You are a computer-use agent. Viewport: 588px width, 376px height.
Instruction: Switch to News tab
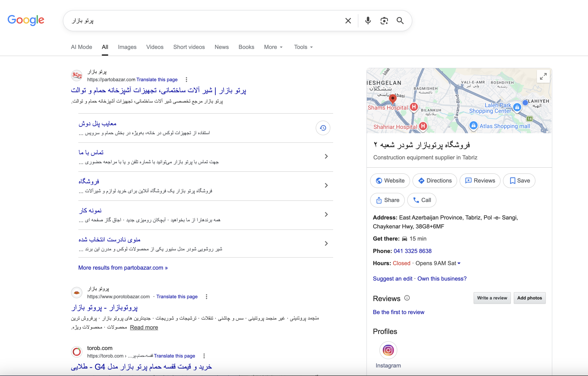[x=221, y=47]
